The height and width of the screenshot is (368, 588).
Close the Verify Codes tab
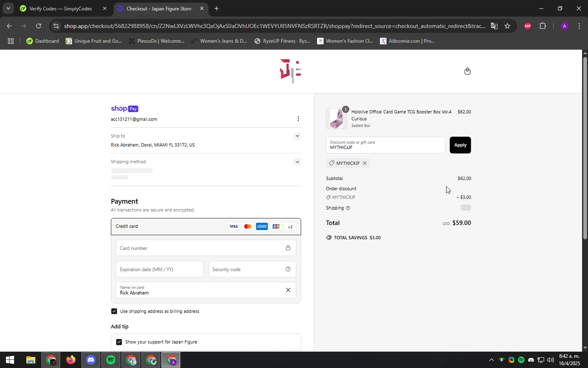(x=104, y=9)
